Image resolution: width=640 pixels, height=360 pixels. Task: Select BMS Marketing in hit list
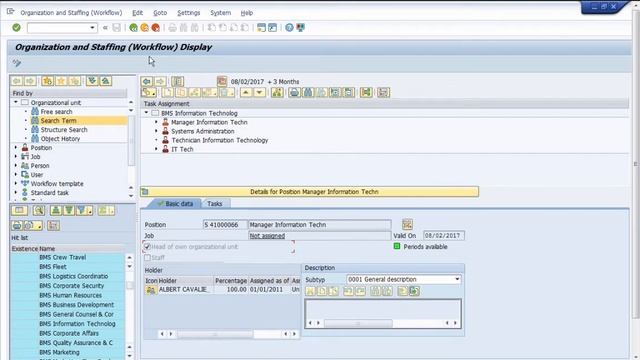tap(60, 352)
